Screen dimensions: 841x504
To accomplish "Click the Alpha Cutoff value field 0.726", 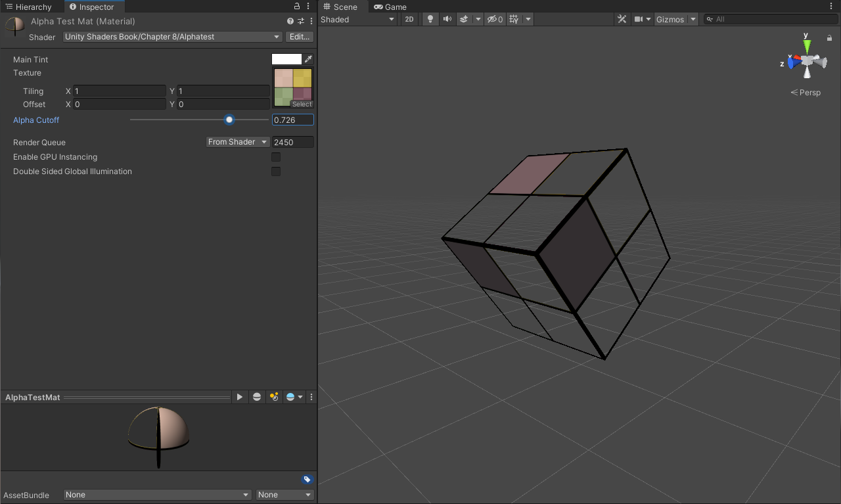I will 293,120.
